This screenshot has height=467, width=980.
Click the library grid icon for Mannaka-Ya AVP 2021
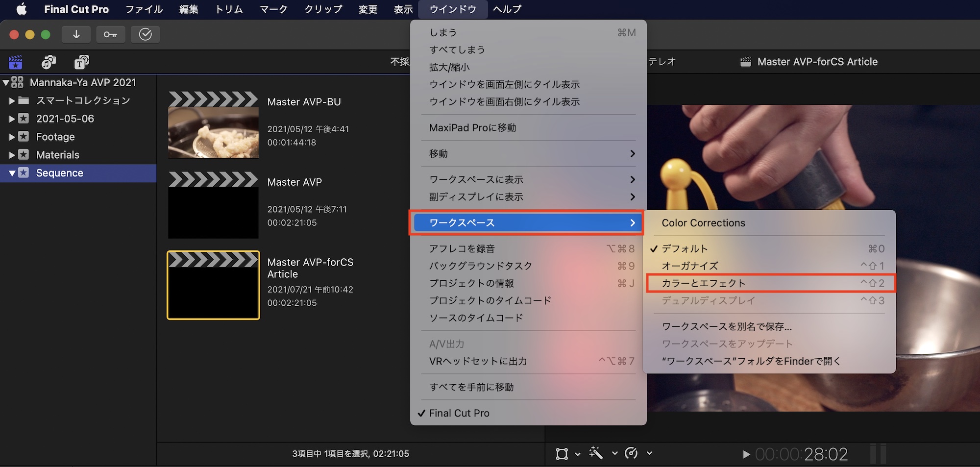point(17,82)
